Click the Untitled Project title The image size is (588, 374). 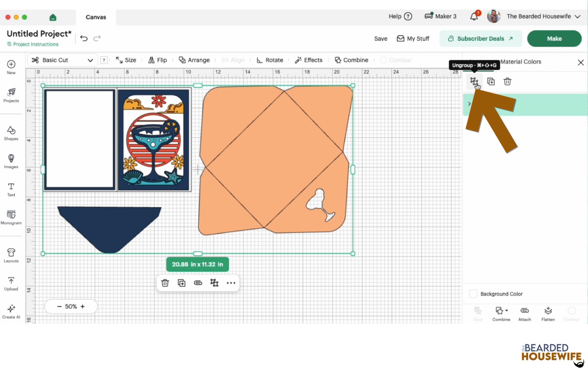(39, 33)
